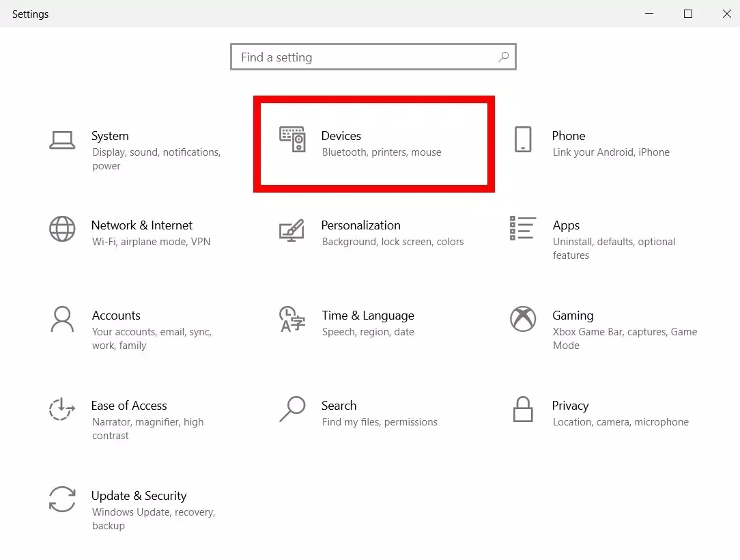Open the Privacy settings title
The image size is (740, 560).
[570, 406]
